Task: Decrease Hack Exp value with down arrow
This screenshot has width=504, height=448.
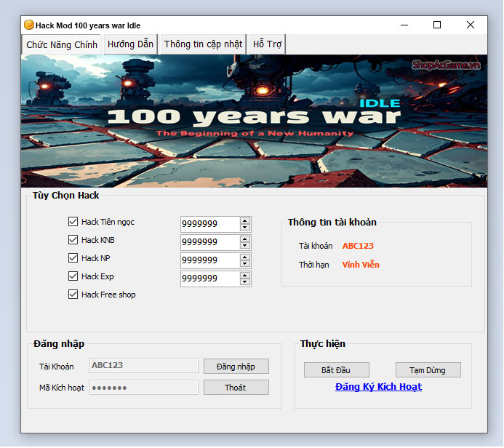Action: (245, 282)
